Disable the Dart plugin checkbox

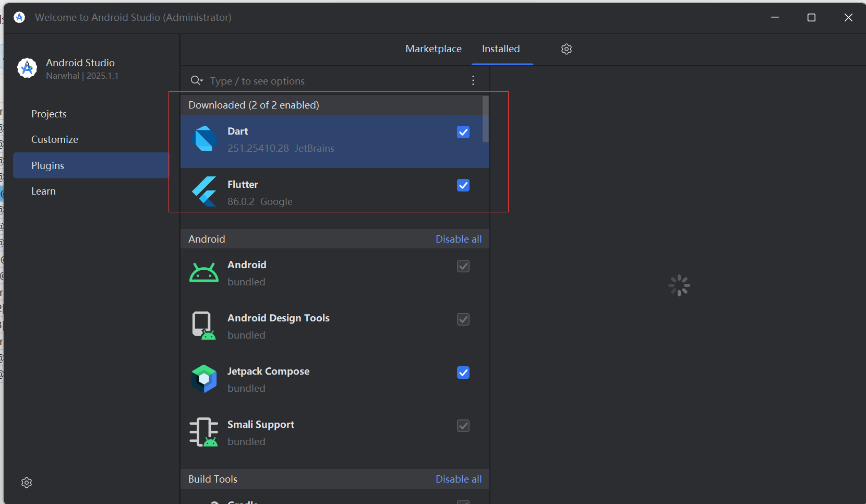pyautogui.click(x=463, y=133)
